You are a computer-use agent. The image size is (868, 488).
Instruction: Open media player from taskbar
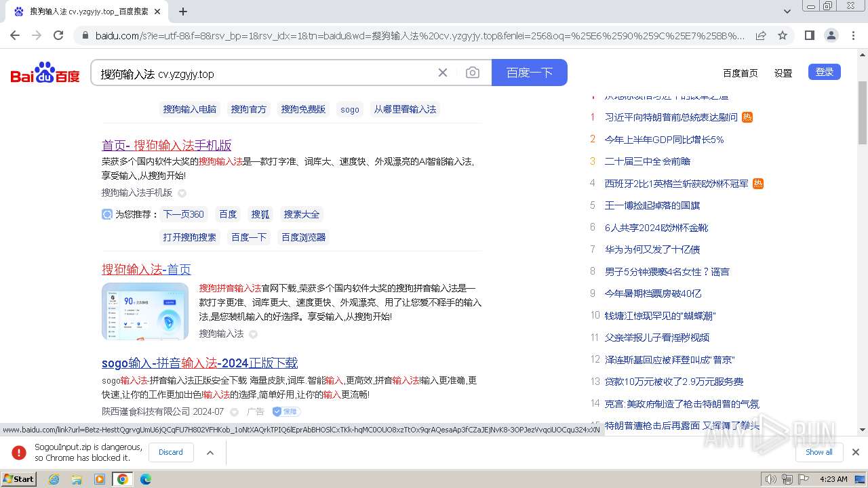coord(100,479)
